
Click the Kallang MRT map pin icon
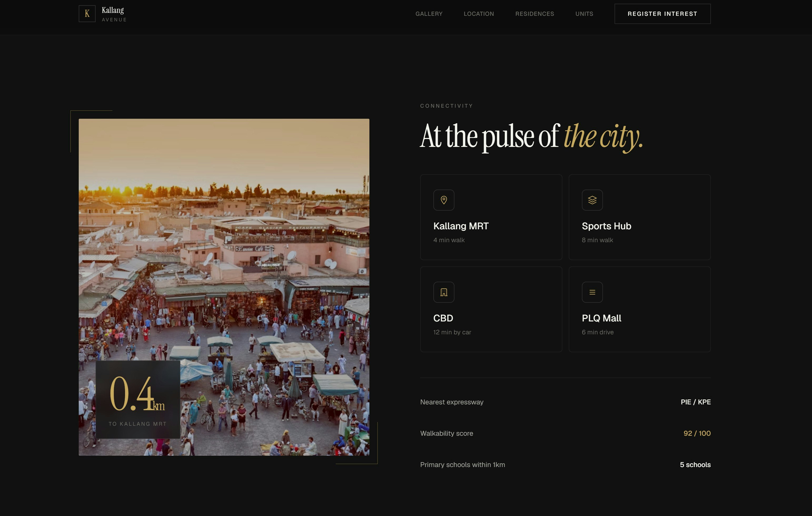[x=444, y=200]
